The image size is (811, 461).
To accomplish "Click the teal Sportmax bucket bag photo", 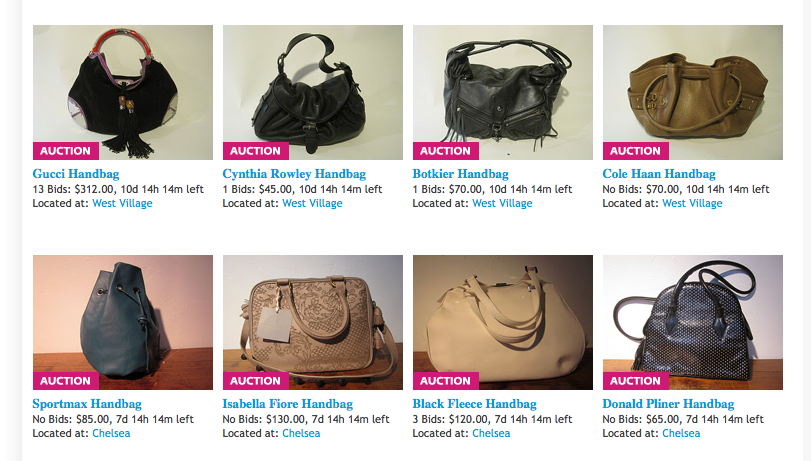I will pos(123,322).
